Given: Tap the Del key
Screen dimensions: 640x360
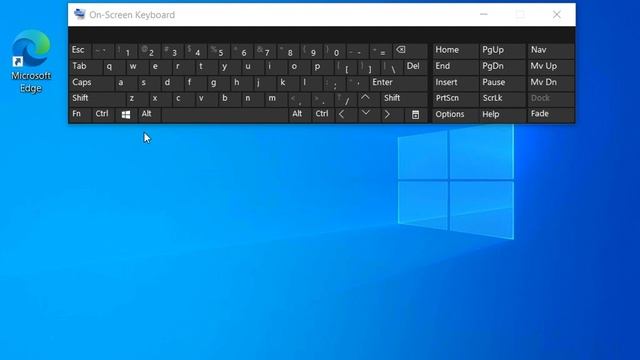Looking at the screenshot, I should coord(415,67).
